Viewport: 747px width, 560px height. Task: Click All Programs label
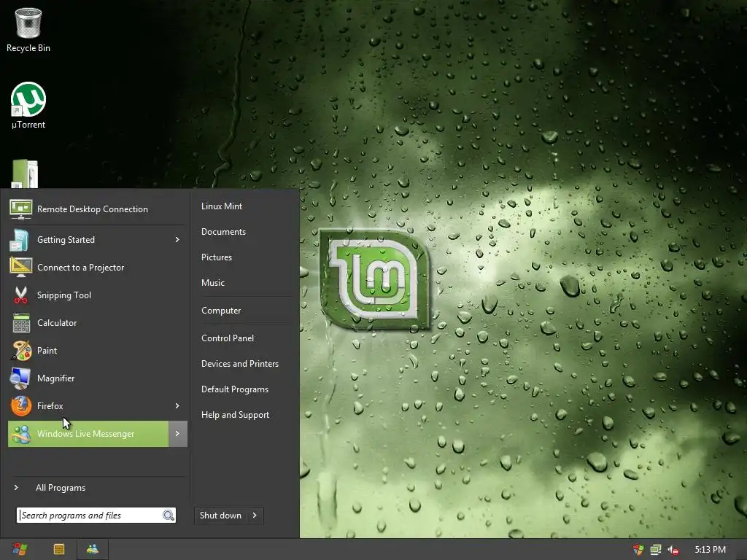coord(61,488)
